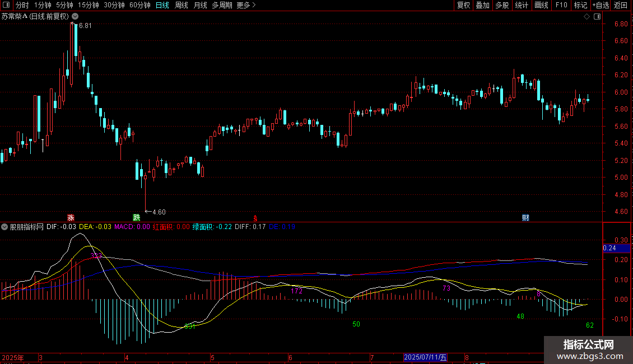Click the red S marker near May
The image size is (633, 364).
point(255,218)
